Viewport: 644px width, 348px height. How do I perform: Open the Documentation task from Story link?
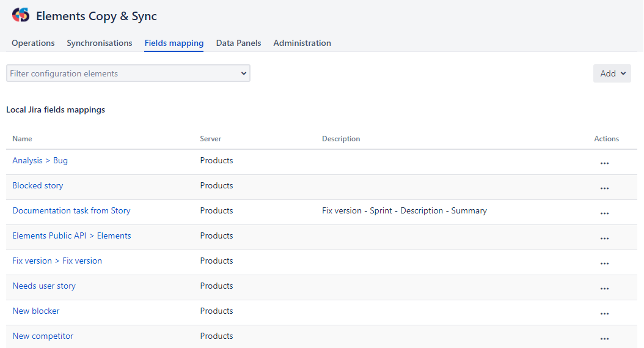point(71,210)
